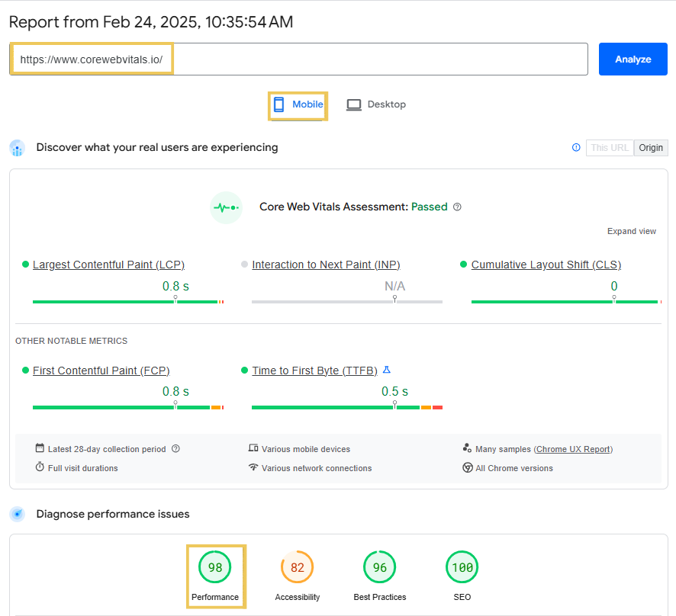Click the Core Web Vitals pulse icon
The width and height of the screenshot is (676, 616).
point(226,207)
